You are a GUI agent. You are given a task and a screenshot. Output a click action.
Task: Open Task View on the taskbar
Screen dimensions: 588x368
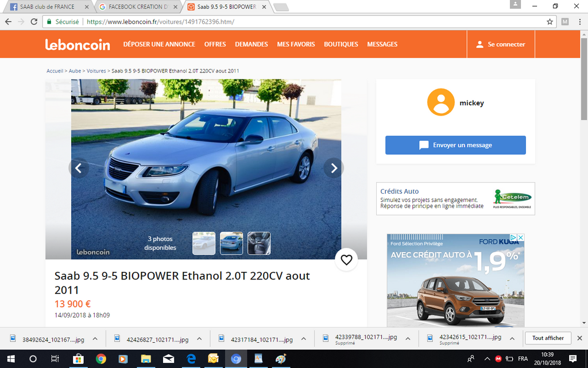(55, 359)
